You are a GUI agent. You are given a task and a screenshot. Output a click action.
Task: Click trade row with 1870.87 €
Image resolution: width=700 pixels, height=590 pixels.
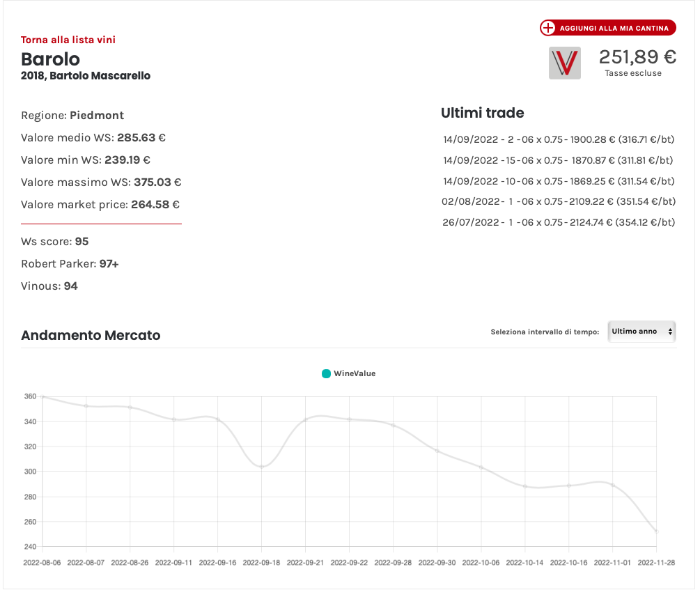pos(558,160)
